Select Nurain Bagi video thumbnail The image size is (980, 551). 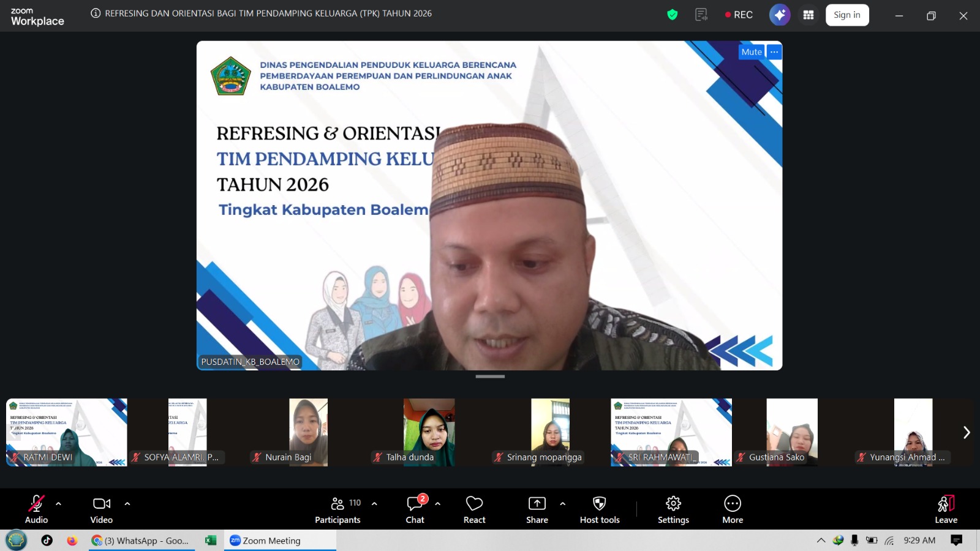(308, 432)
